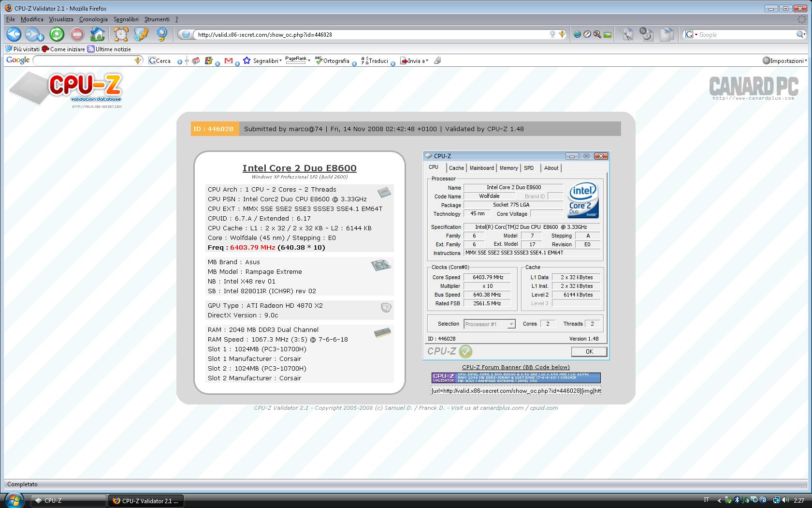Open the Cronologia menu
Screen dimensions: 812x508
point(93,19)
